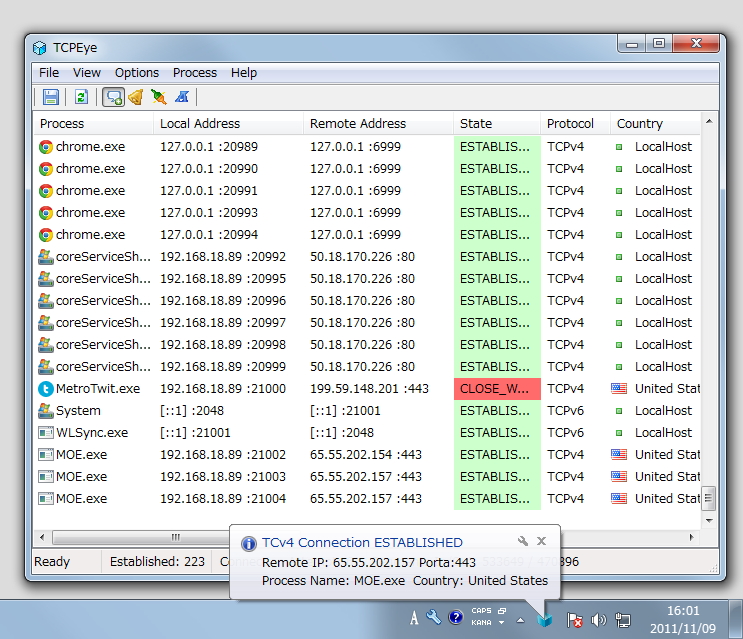Click the Chrome icon in the 20993 row
This screenshot has height=639, width=743.
tap(45, 213)
